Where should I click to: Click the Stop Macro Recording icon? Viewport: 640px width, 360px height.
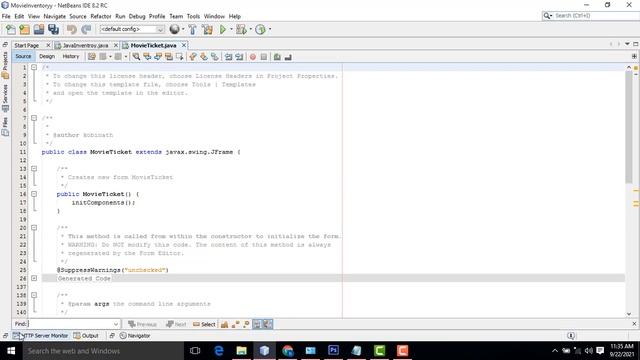pos(264,57)
